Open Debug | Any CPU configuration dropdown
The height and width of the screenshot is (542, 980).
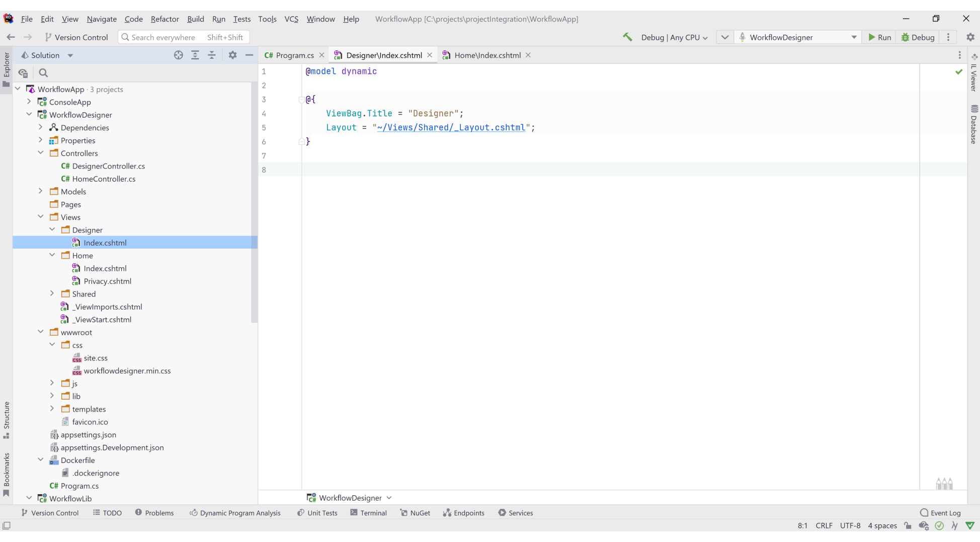tap(674, 37)
